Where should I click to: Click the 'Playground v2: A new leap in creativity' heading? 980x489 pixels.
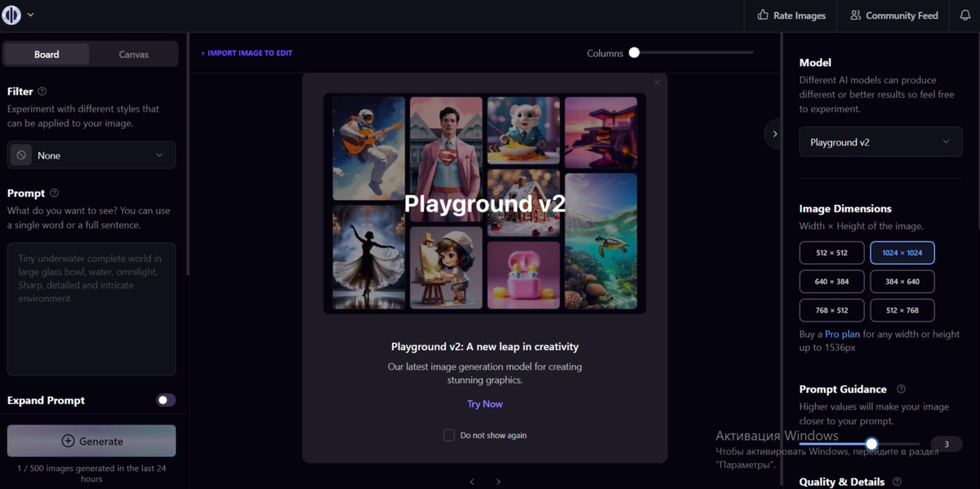485,347
